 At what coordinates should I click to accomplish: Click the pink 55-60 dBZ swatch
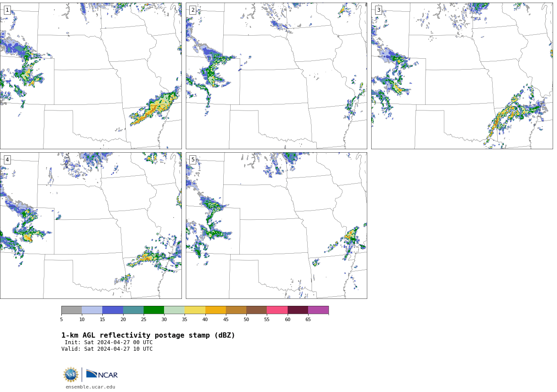pos(277,310)
